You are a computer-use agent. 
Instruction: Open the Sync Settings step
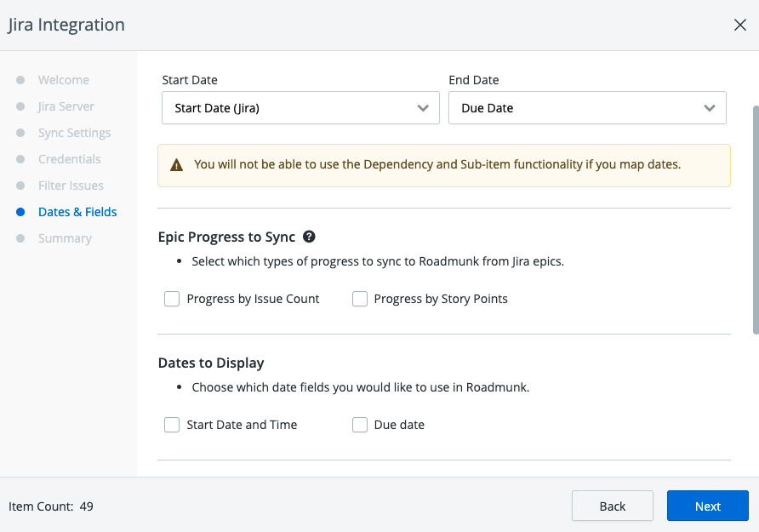click(74, 133)
